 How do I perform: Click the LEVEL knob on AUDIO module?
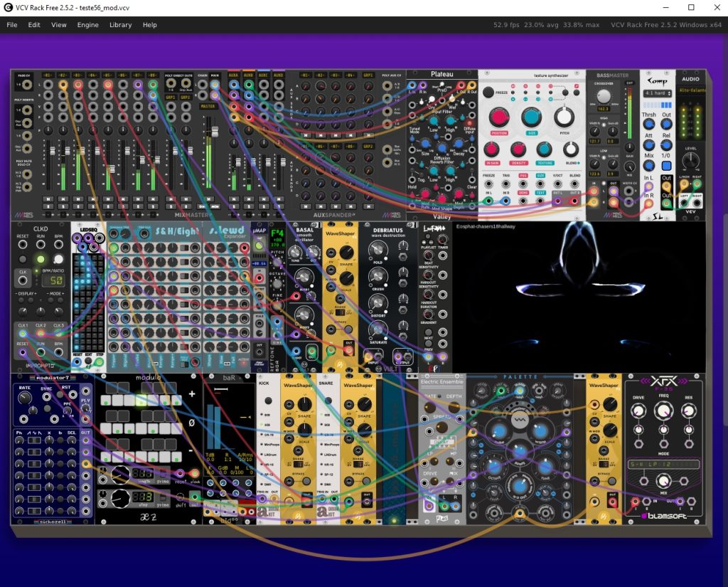pyautogui.click(x=690, y=162)
